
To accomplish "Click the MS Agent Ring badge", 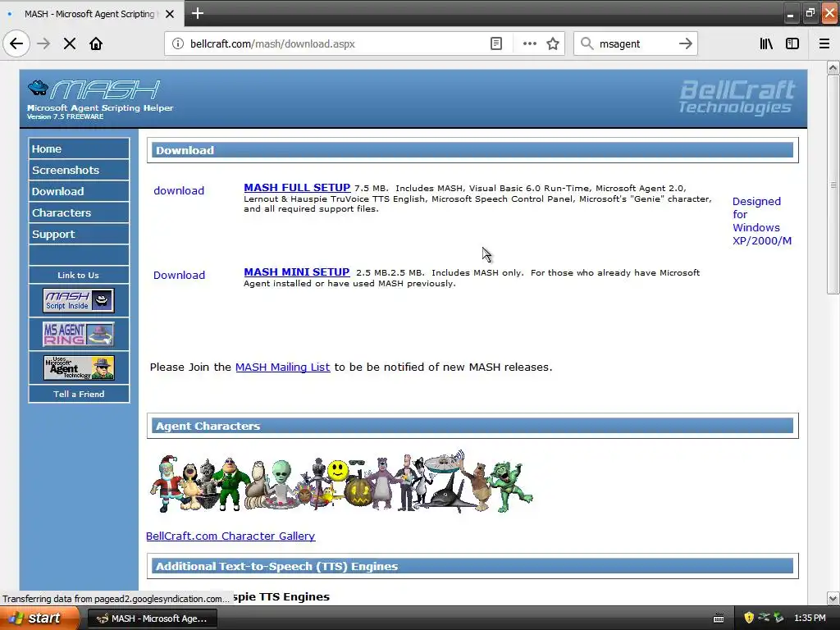I will click(79, 334).
